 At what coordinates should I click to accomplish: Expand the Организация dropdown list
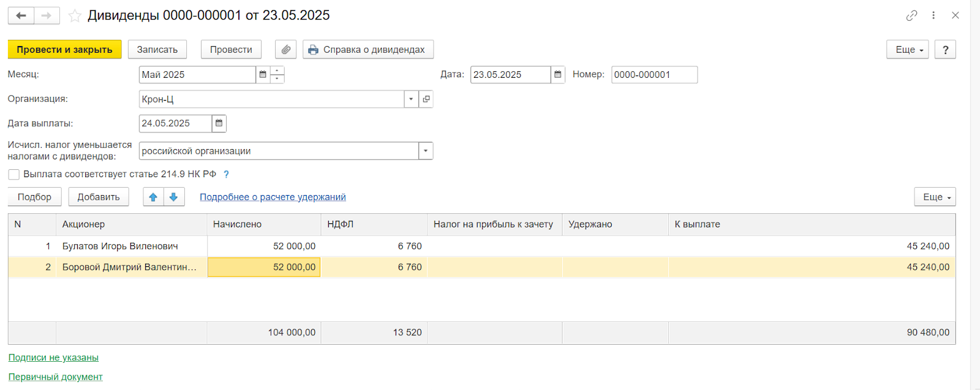coord(411,99)
